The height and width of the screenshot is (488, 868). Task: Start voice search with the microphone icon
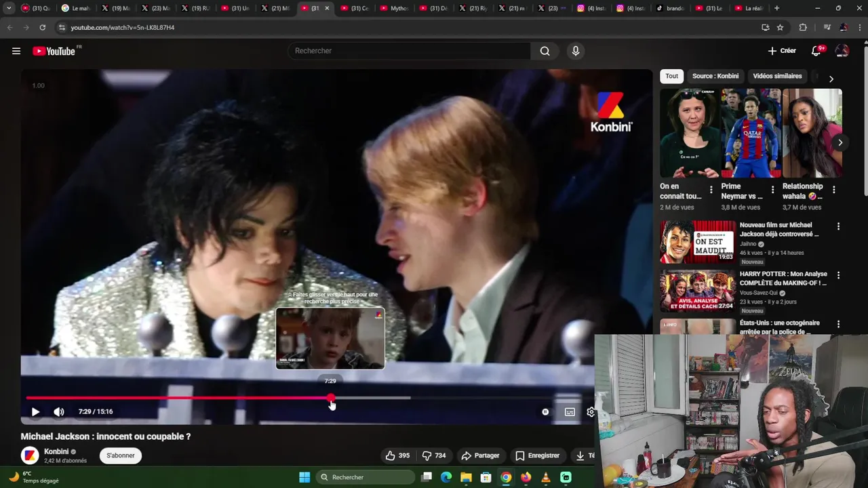(x=576, y=51)
